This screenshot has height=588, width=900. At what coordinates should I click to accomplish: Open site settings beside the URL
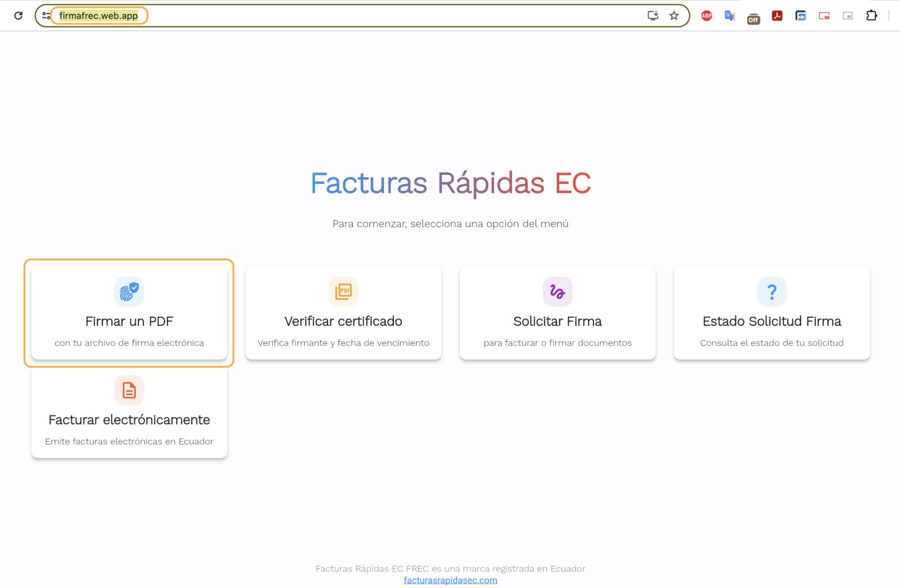[46, 15]
